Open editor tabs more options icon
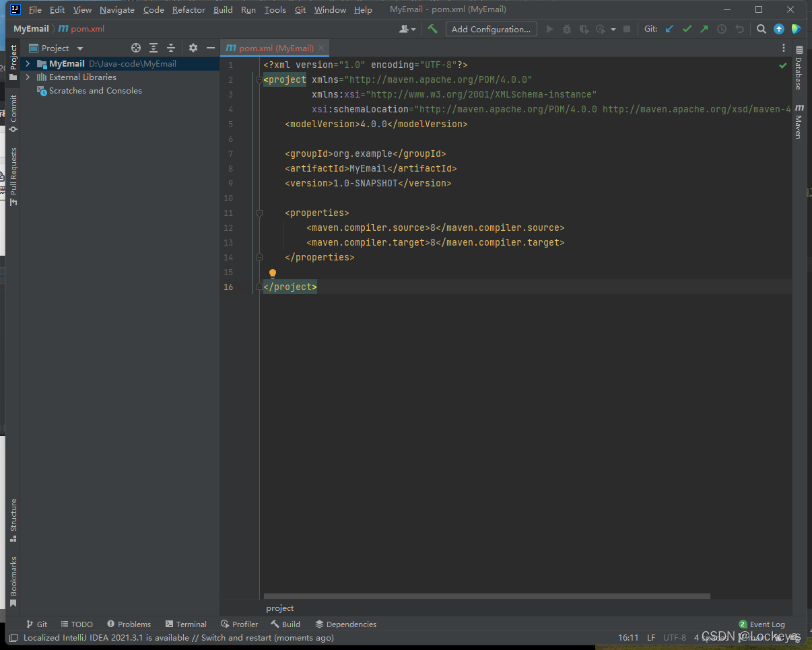This screenshot has width=812, height=650. click(x=784, y=48)
